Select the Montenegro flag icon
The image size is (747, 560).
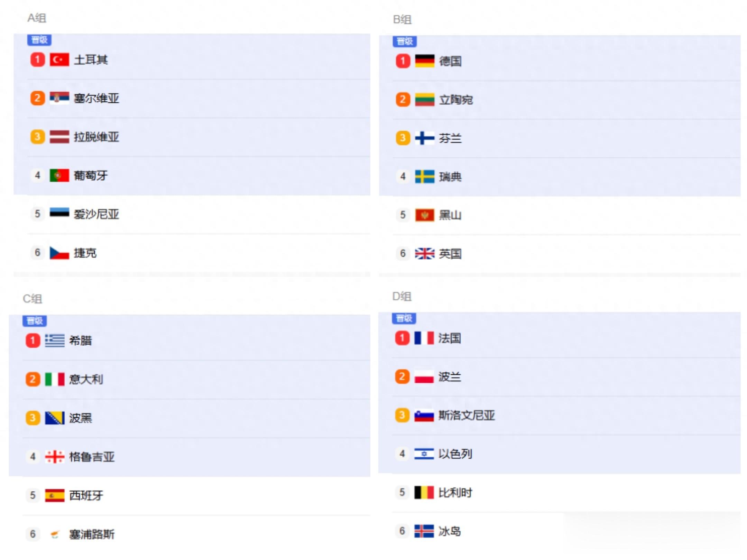click(424, 215)
